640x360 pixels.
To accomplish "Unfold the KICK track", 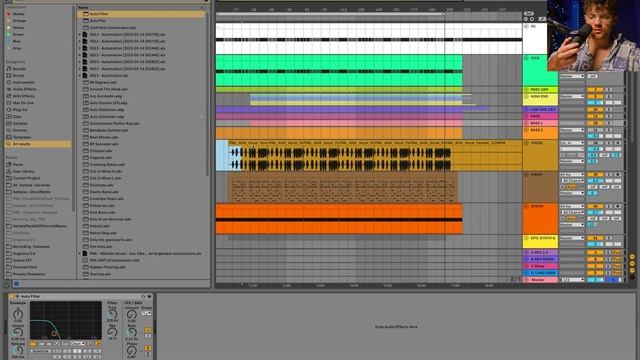I will point(526,58).
